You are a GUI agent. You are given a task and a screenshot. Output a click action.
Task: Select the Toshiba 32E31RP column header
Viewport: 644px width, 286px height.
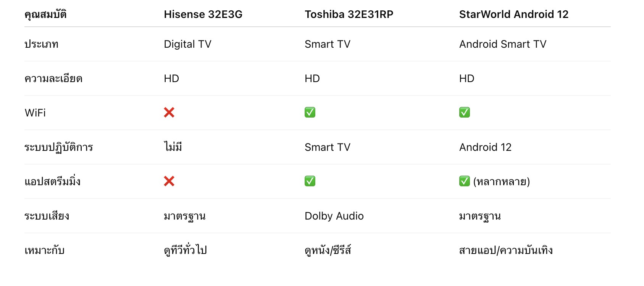[x=349, y=15]
